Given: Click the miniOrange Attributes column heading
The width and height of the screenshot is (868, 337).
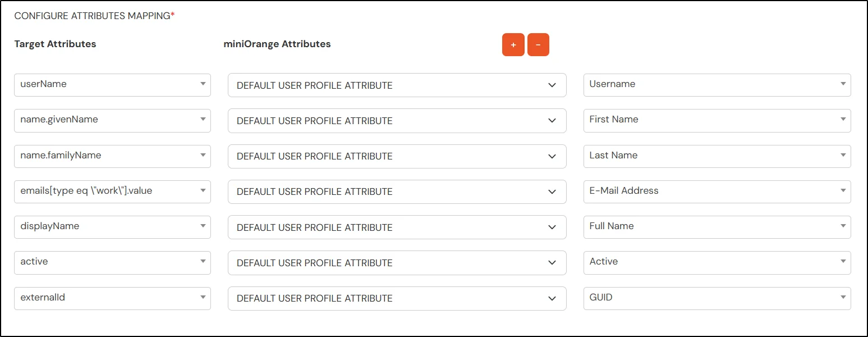Looking at the screenshot, I should [277, 44].
